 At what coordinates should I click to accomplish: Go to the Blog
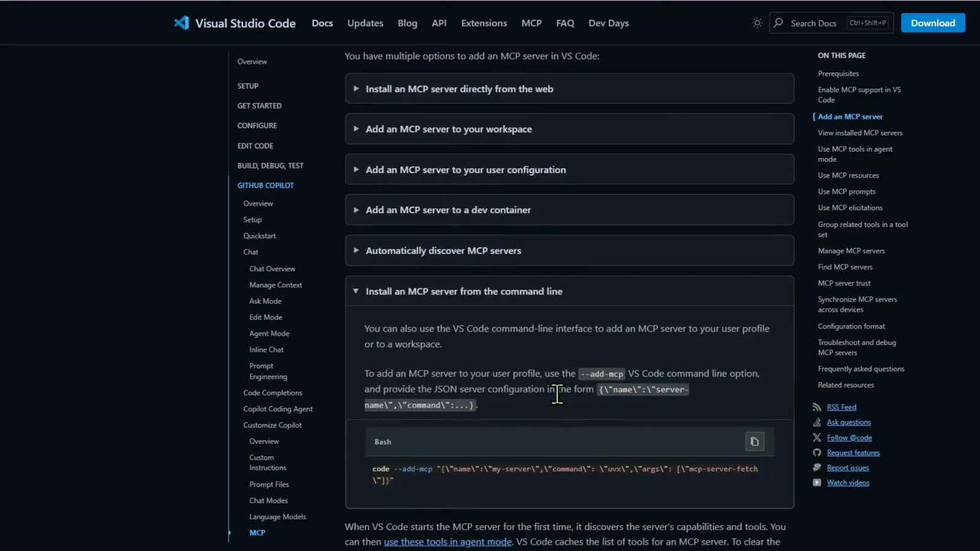tap(407, 23)
